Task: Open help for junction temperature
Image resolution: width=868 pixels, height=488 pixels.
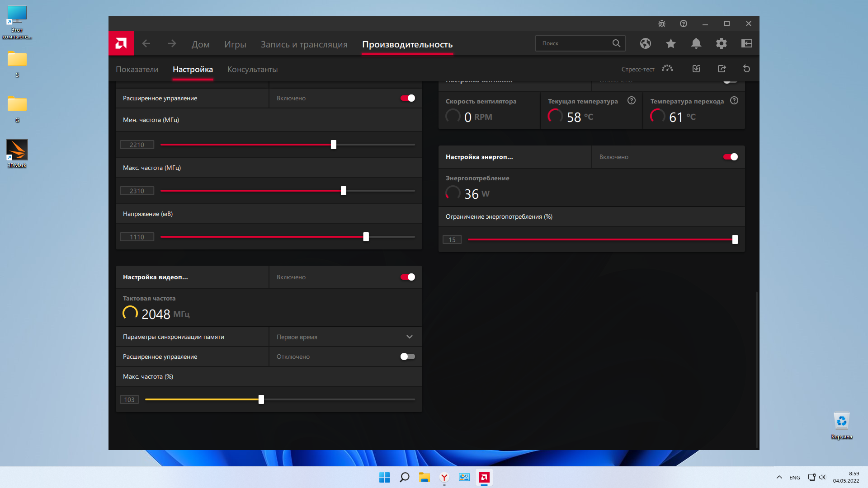Action: pos(734,101)
